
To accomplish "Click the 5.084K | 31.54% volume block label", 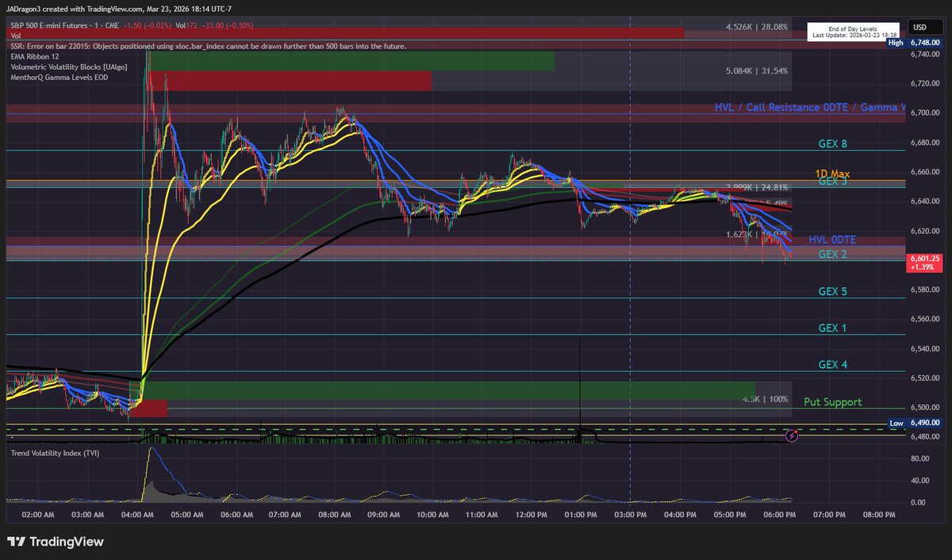I will tap(757, 71).
